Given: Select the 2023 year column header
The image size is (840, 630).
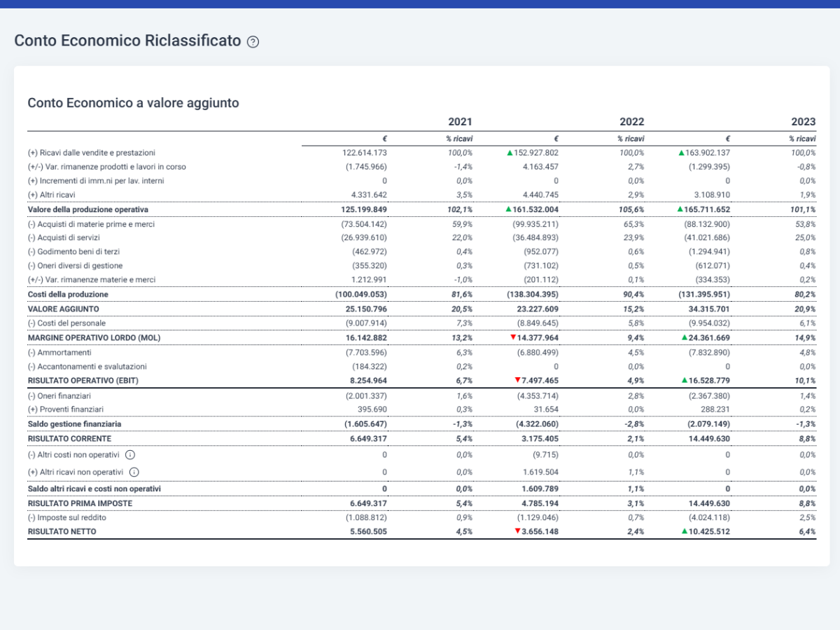Looking at the screenshot, I should 803,121.
